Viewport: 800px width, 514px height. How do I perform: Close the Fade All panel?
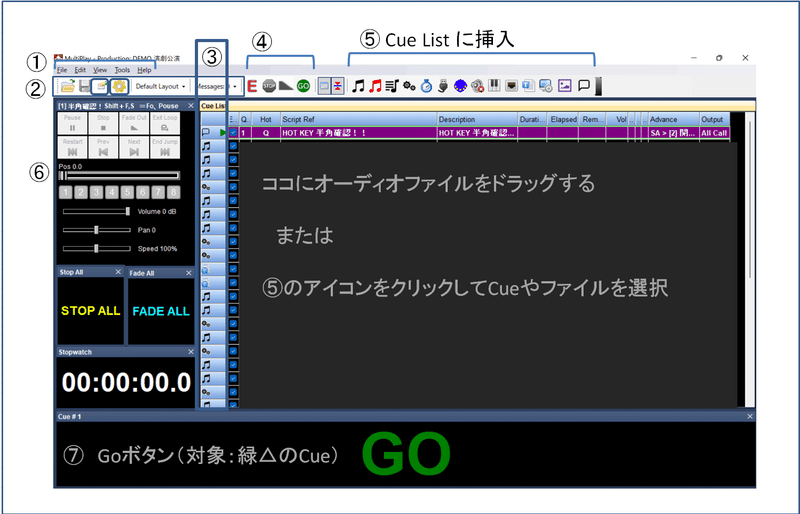coord(188,273)
